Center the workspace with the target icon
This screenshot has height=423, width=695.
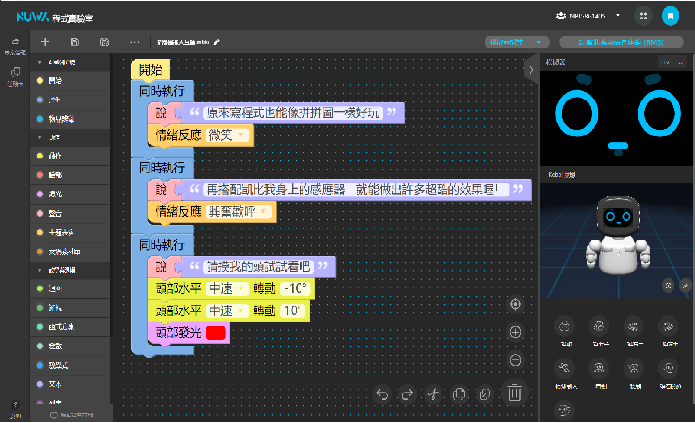[515, 304]
